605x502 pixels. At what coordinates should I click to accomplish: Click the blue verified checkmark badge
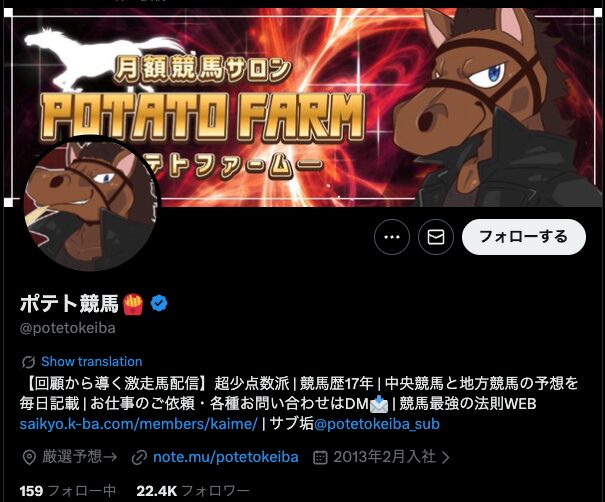coord(159,303)
